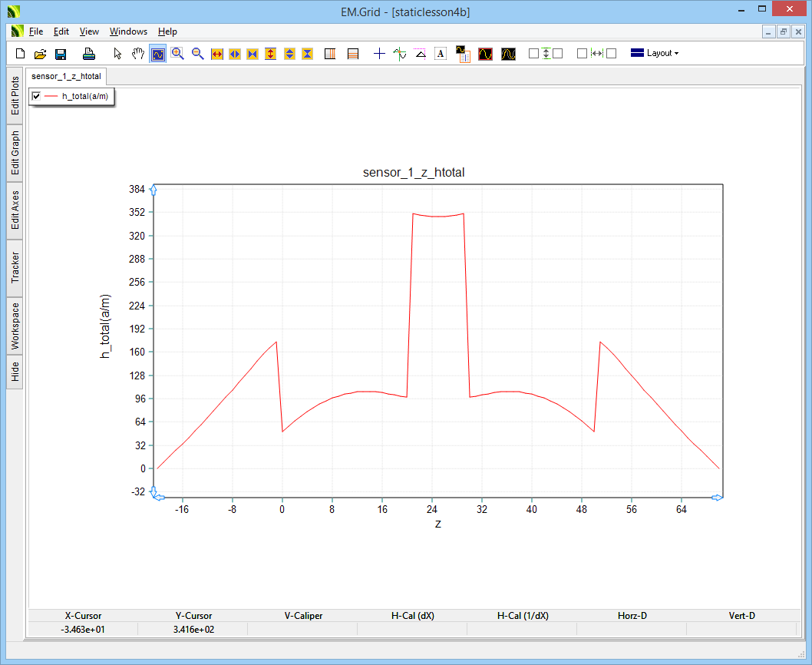
Task: Expand the Edit Axes side panel
Action: 15,210
